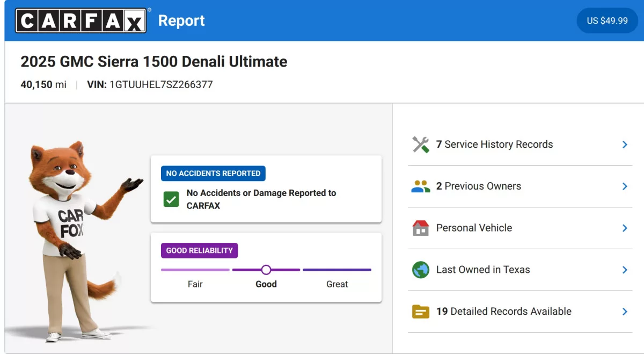Click the globe icon for Last Owned
Screen dimensions: 644x354
(421, 270)
